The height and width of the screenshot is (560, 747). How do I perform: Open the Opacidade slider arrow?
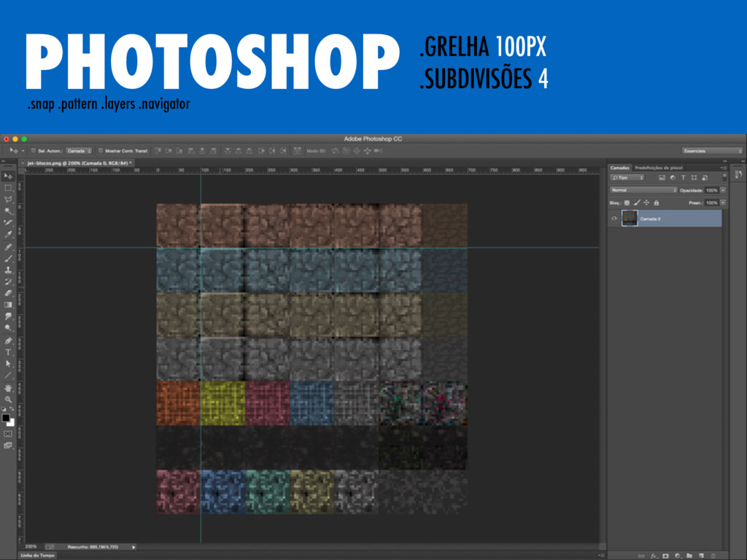[x=723, y=190]
